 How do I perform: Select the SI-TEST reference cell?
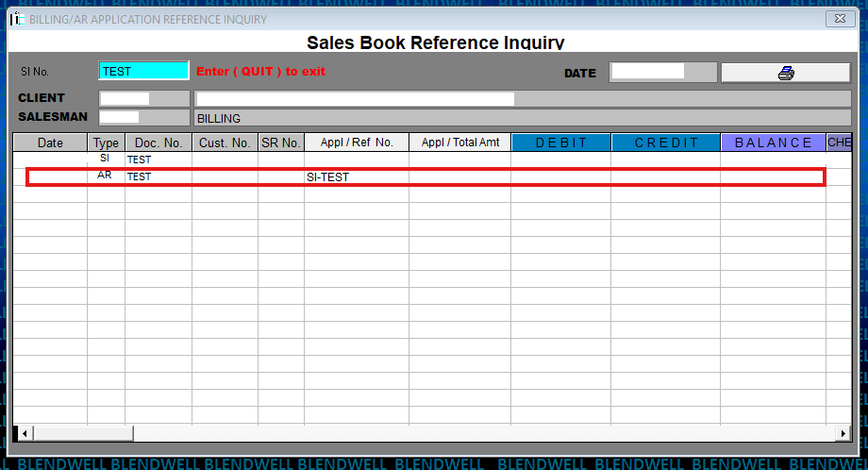point(357,177)
